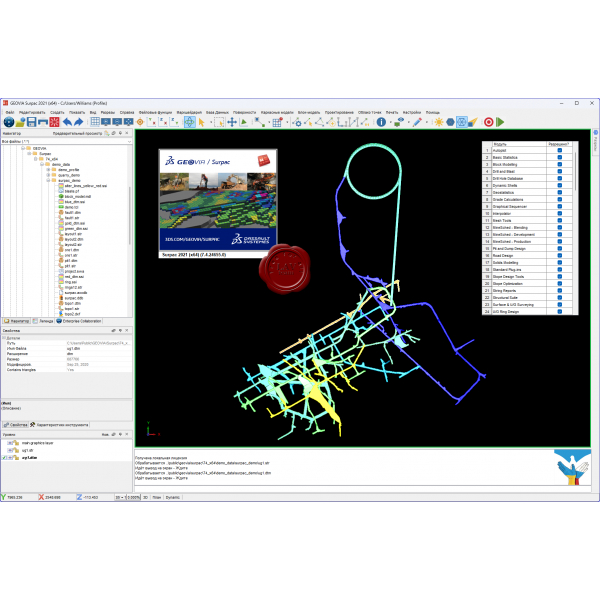Click the command input field below messages

pos(363,489)
